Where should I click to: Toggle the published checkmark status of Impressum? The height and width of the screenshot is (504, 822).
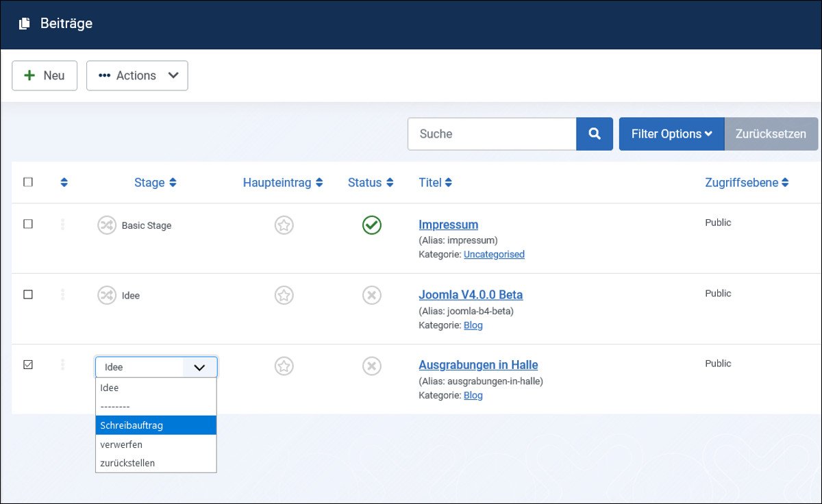coord(372,225)
